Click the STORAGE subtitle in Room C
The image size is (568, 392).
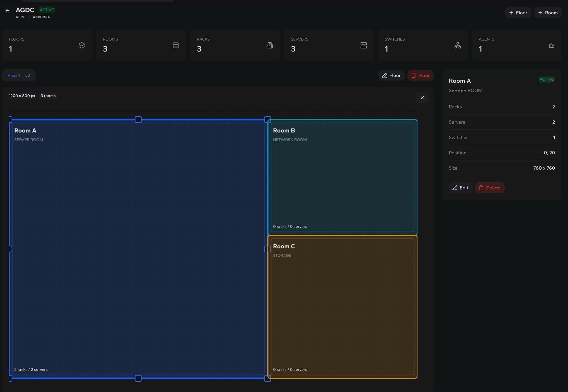click(282, 255)
